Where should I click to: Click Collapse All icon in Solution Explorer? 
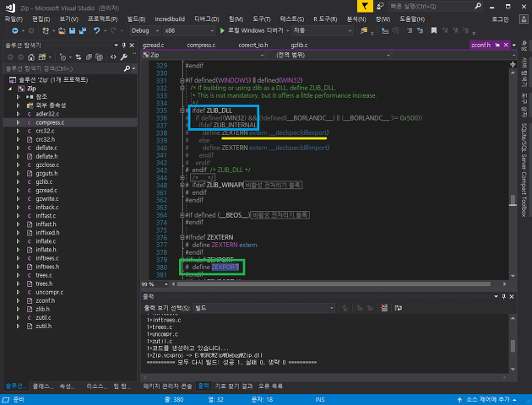89,57
